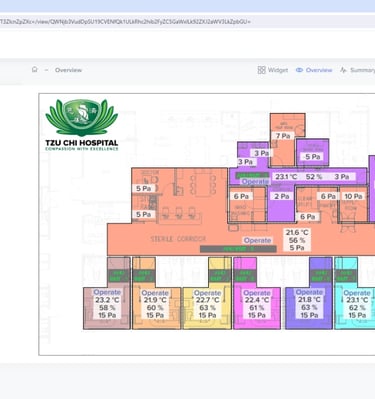Click the 21.6 °C corridor temperature
375x399 pixels.
(x=297, y=232)
